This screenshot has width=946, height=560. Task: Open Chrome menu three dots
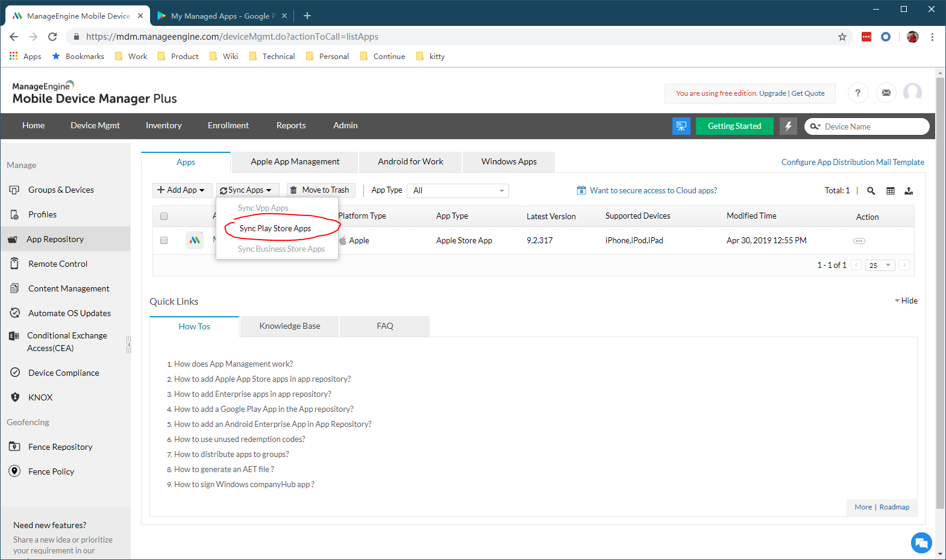932,37
